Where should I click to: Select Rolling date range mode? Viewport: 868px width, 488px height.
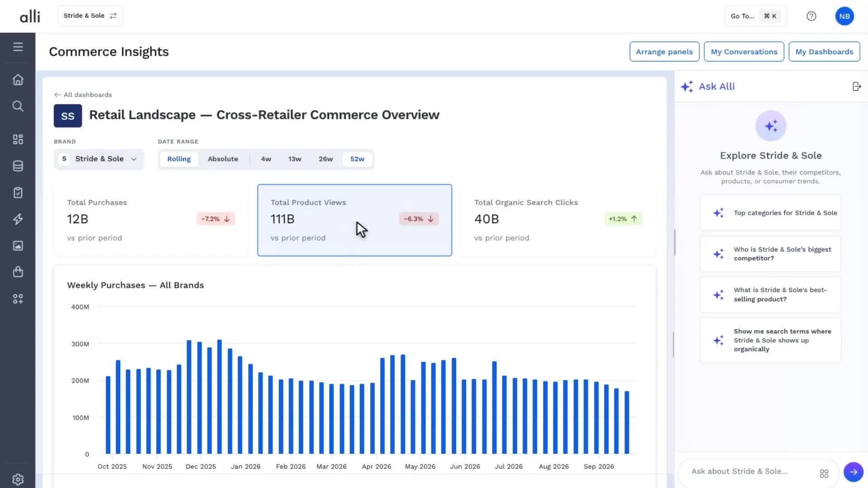(x=179, y=159)
